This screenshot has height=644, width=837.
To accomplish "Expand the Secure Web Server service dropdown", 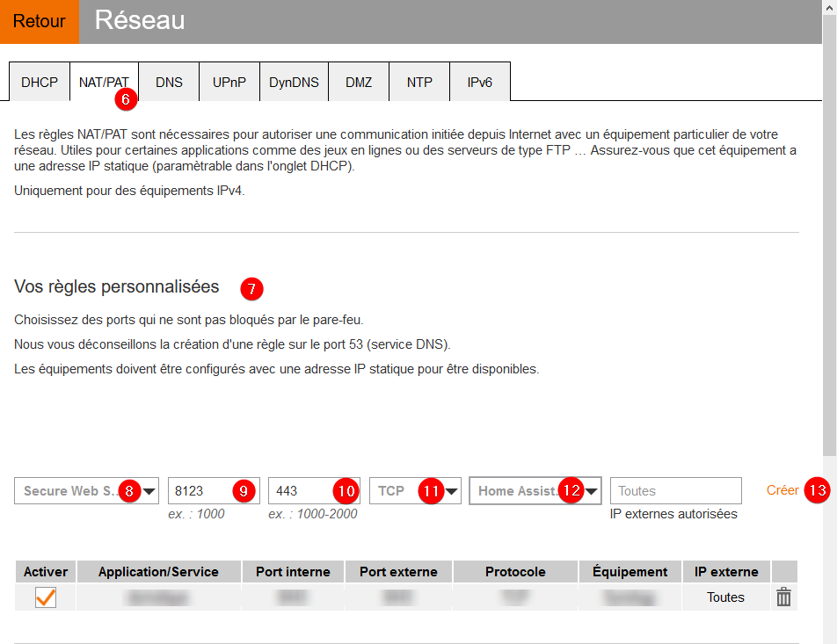I will click(x=86, y=491).
